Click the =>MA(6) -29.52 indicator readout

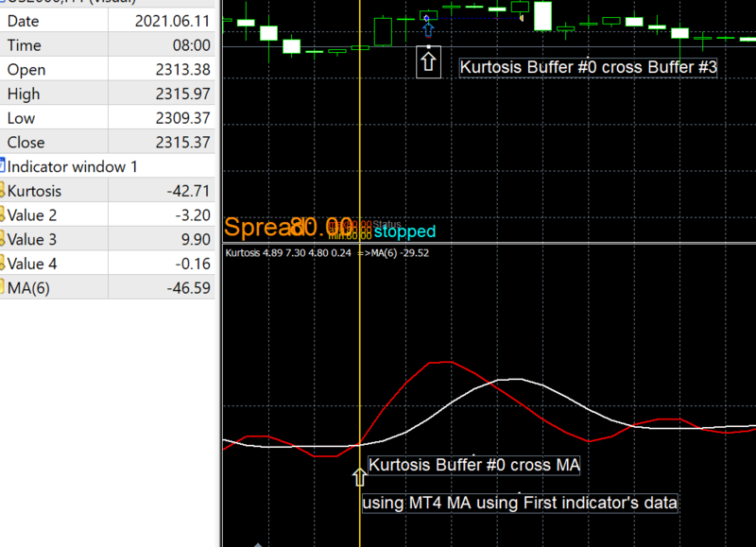tap(393, 253)
